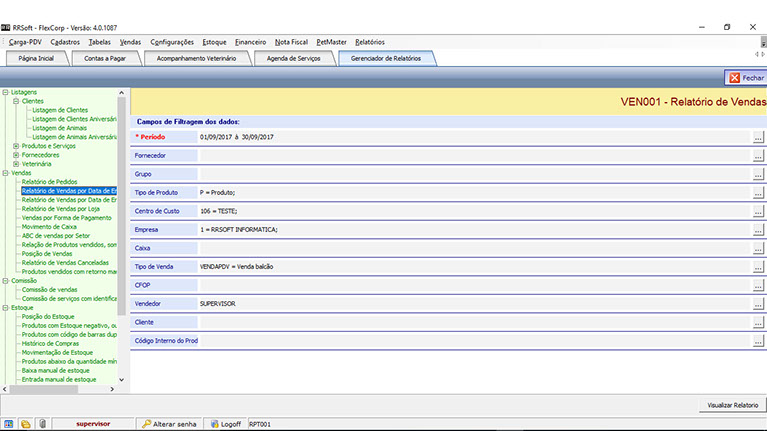Collapse the Vendas tree section
The image size is (767, 431).
pos(6,173)
